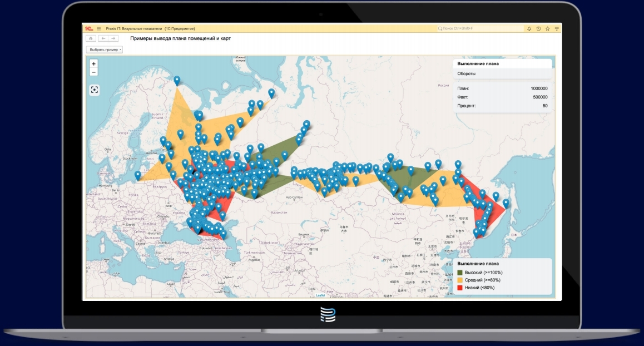Click the fit-to-view map control
The height and width of the screenshot is (346, 644).
tap(95, 90)
